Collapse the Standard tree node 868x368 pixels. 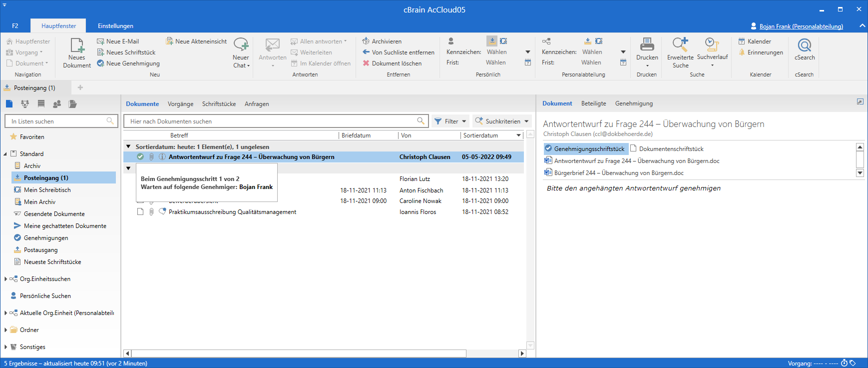coord(5,154)
